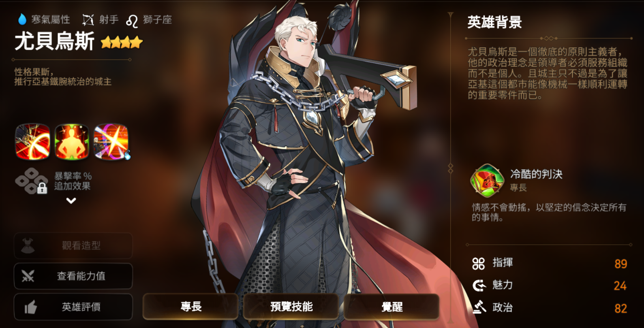
Task: Switch to the 預覽技能 tab
Action: [291, 307]
